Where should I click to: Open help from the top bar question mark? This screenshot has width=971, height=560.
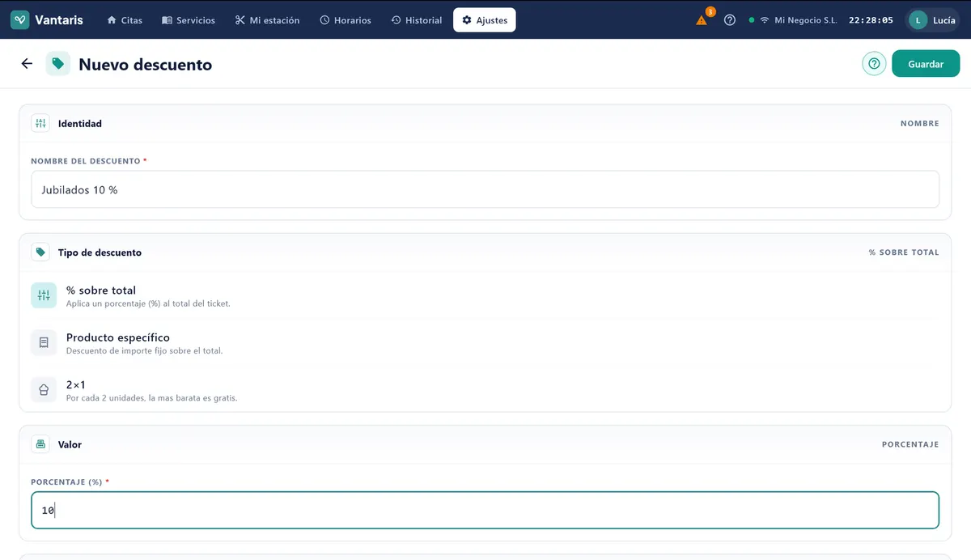(730, 20)
